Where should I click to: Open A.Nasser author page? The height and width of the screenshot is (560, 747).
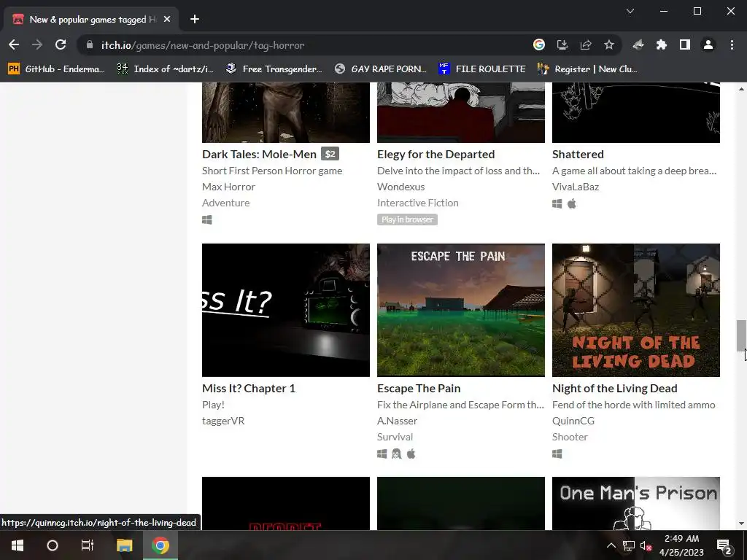(398, 421)
